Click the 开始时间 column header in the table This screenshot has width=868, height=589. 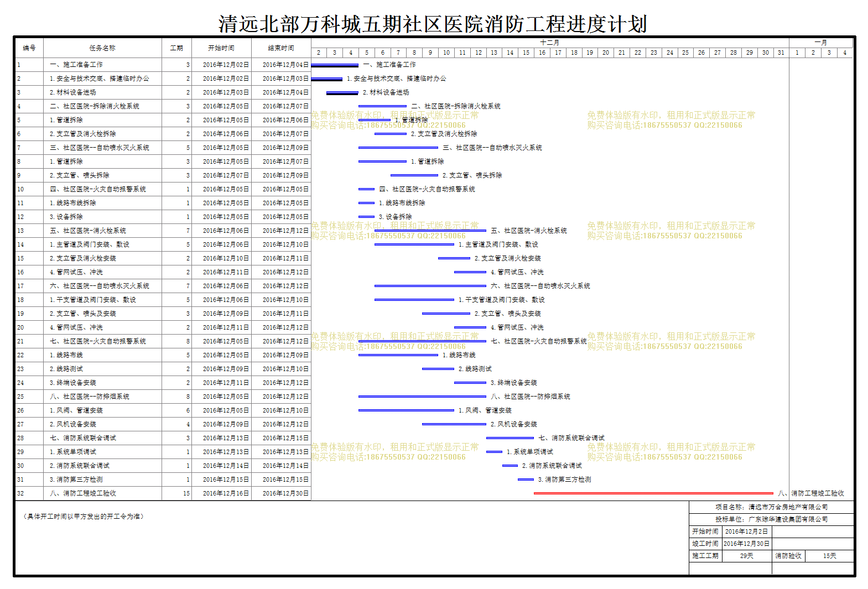coord(221,48)
